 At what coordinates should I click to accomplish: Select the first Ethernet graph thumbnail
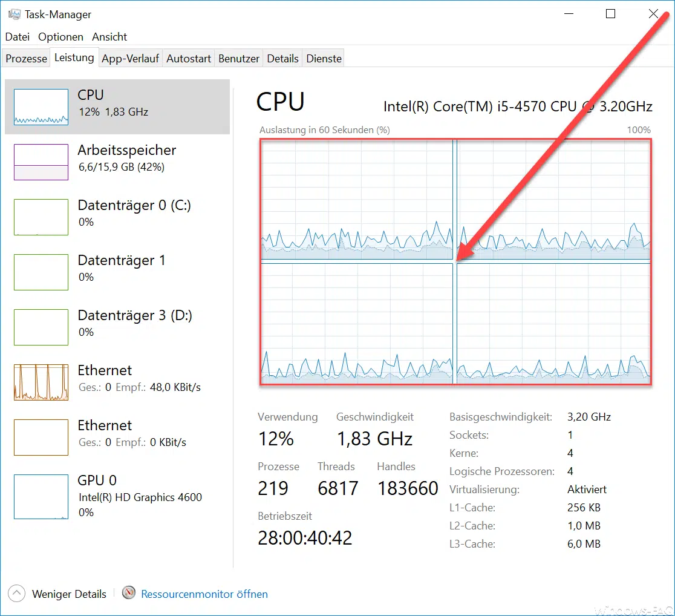pyautogui.click(x=40, y=381)
